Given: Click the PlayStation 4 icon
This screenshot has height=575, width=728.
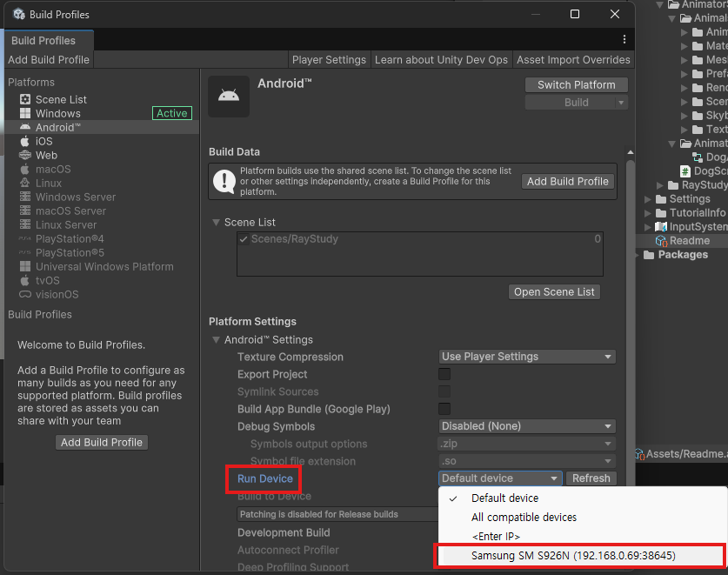Looking at the screenshot, I should 25,238.
